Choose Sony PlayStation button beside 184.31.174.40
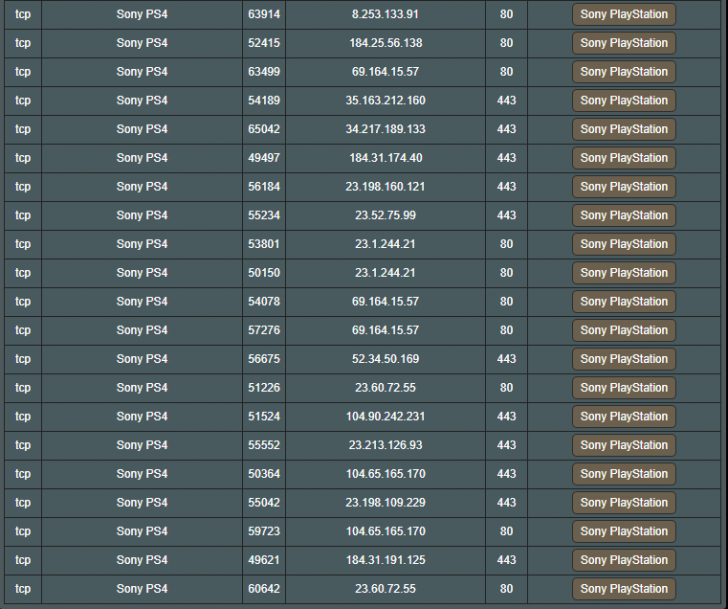 coord(624,158)
